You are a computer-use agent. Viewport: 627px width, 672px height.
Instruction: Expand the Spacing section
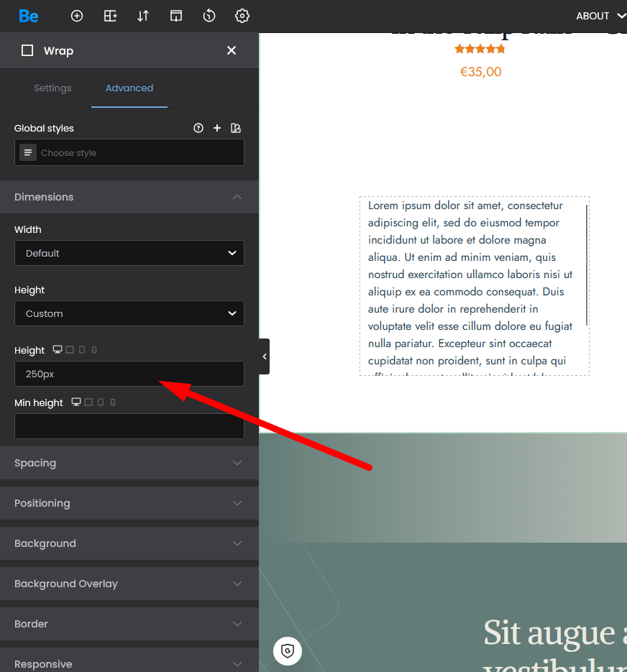[129, 463]
